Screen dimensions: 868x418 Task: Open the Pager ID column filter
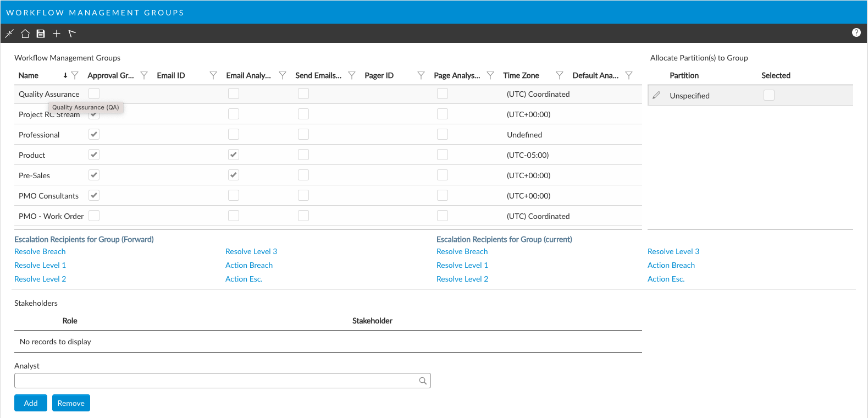[x=421, y=75]
